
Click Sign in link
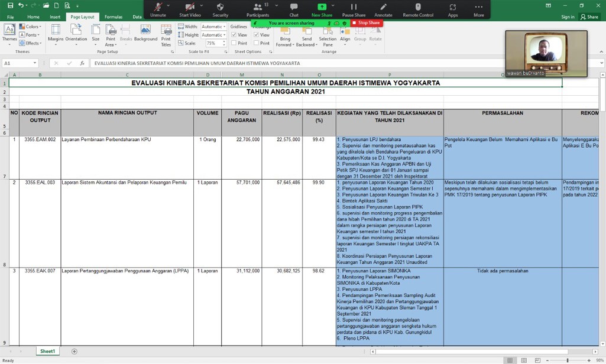[568, 17]
